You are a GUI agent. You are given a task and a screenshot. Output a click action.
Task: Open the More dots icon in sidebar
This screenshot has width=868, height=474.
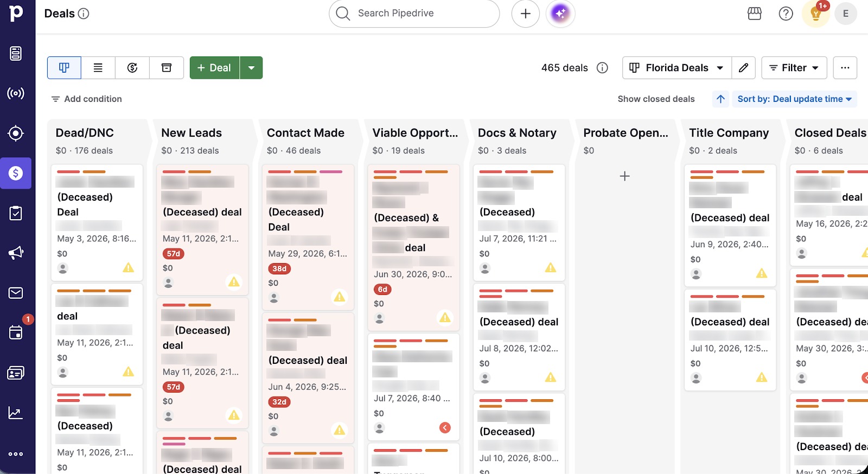[x=16, y=454]
